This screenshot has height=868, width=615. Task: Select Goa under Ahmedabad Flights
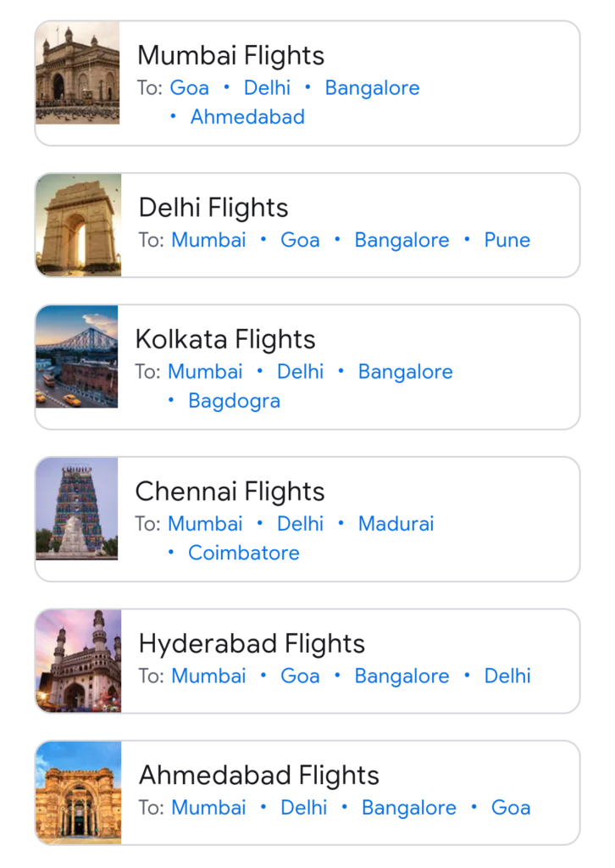pos(511,808)
